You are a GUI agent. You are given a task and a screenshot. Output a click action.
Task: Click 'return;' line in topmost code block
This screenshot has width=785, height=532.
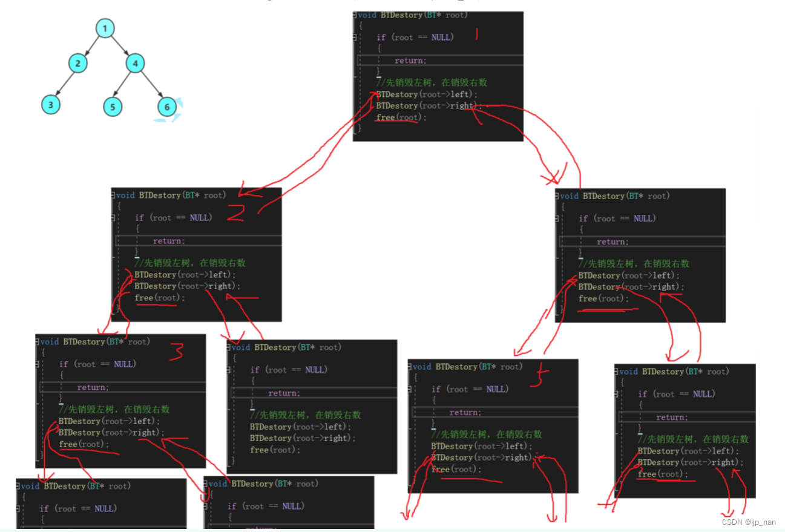tap(410, 61)
